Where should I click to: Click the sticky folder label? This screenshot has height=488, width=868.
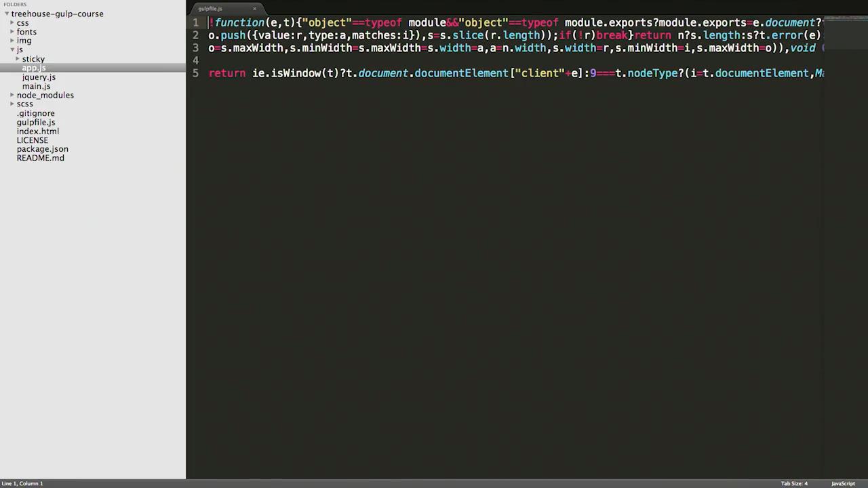pos(33,59)
